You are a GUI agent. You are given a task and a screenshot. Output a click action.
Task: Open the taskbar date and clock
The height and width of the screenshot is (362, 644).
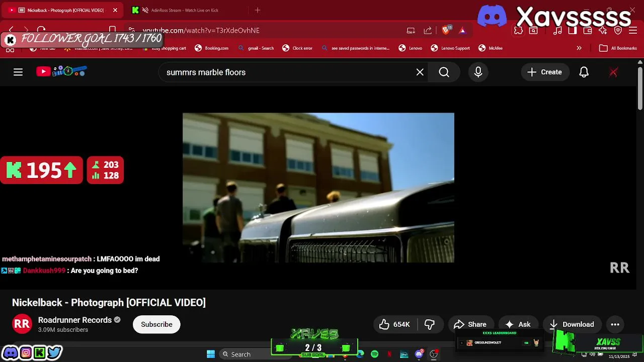point(619,356)
